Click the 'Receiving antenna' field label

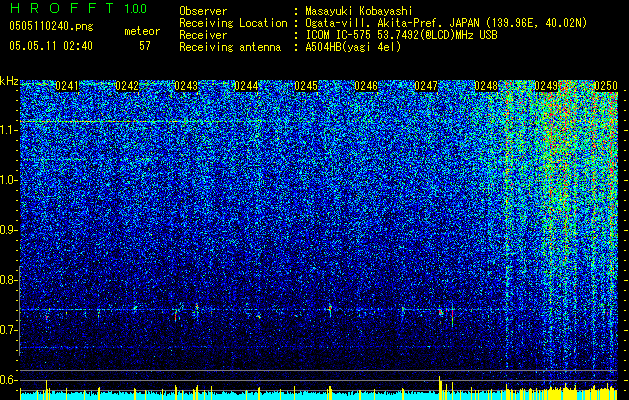click(230, 47)
